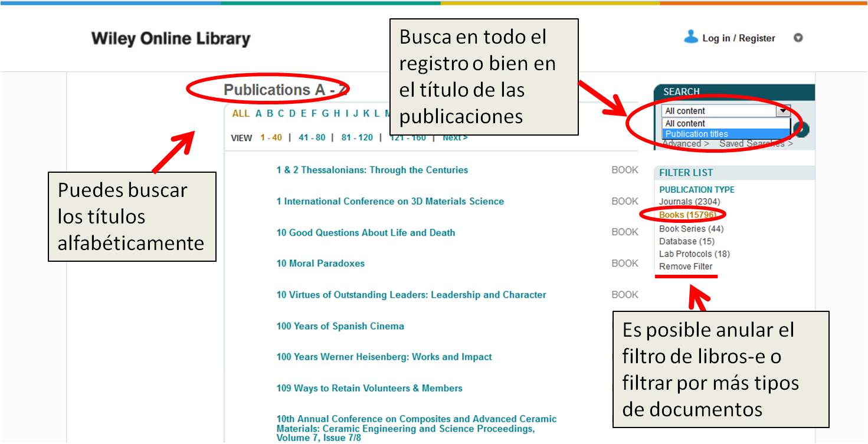Filter by Book Series (44)
The width and height of the screenshot is (868, 444).
(692, 229)
